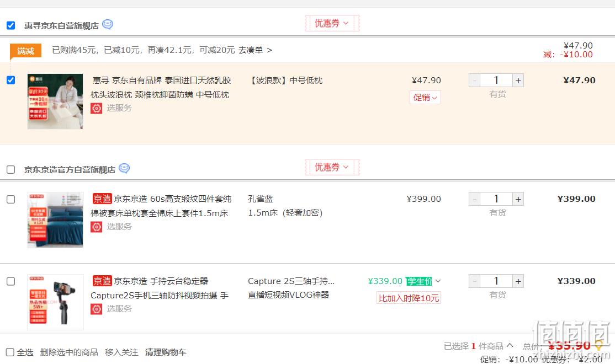The image size is (615, 364).
Task: Click the Capture 2S三轴手持... variant text
Action: (x=291, y=281)
